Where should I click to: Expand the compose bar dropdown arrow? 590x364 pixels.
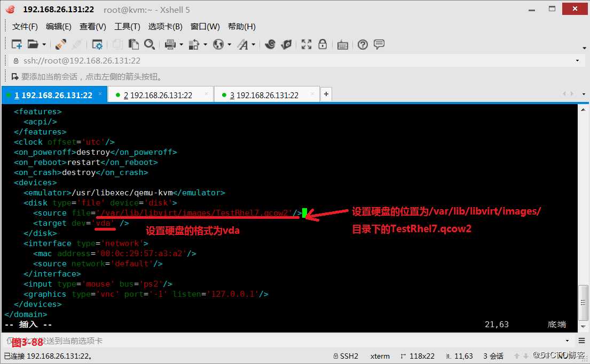coord(568,341)
